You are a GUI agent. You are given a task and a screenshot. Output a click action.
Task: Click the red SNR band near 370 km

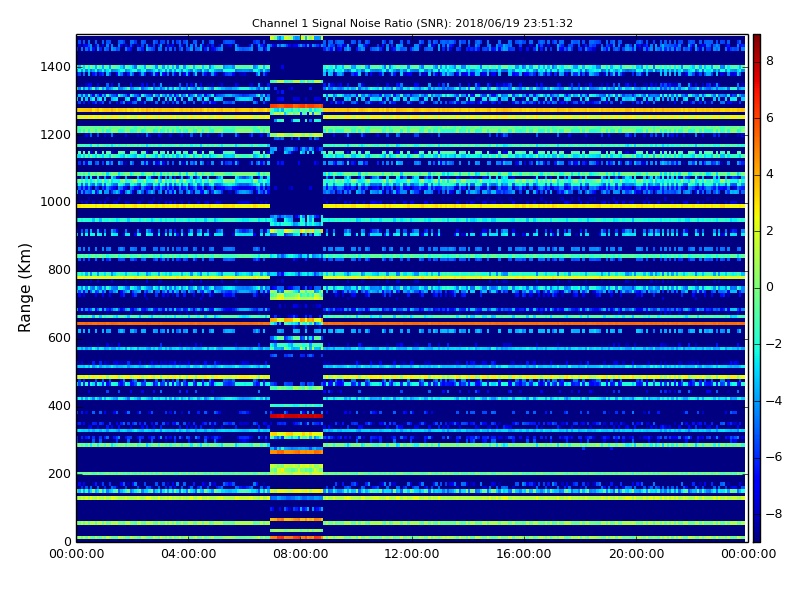[x=296, y=416]
